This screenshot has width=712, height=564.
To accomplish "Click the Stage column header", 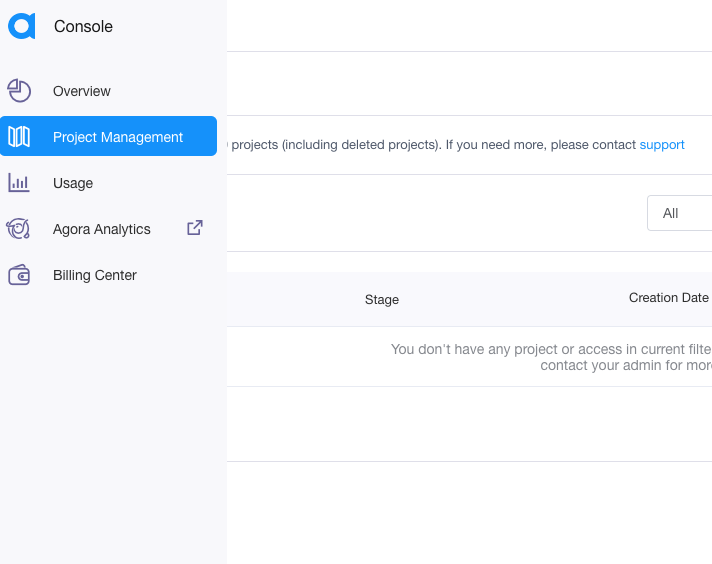I will coord(382,300).
